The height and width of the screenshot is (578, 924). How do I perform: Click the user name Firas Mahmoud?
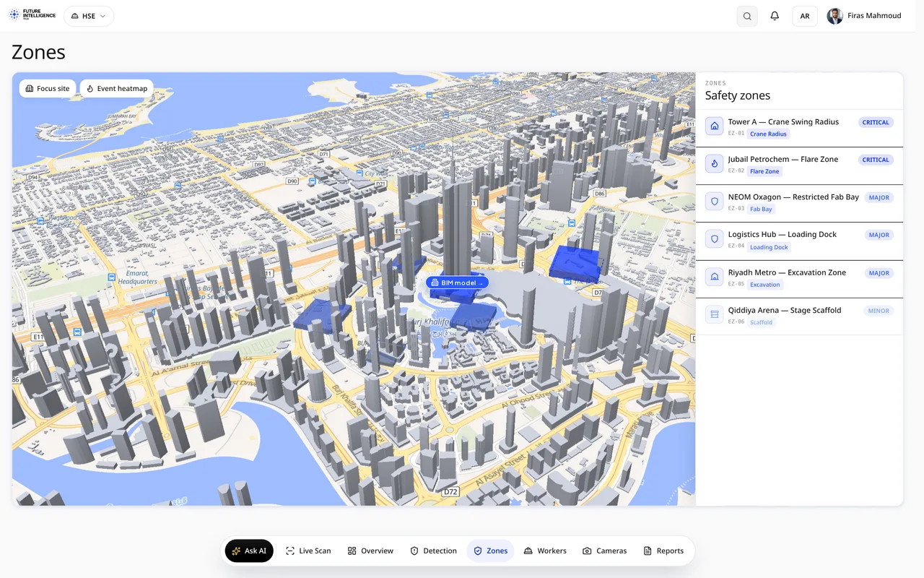tap(875, 16)
